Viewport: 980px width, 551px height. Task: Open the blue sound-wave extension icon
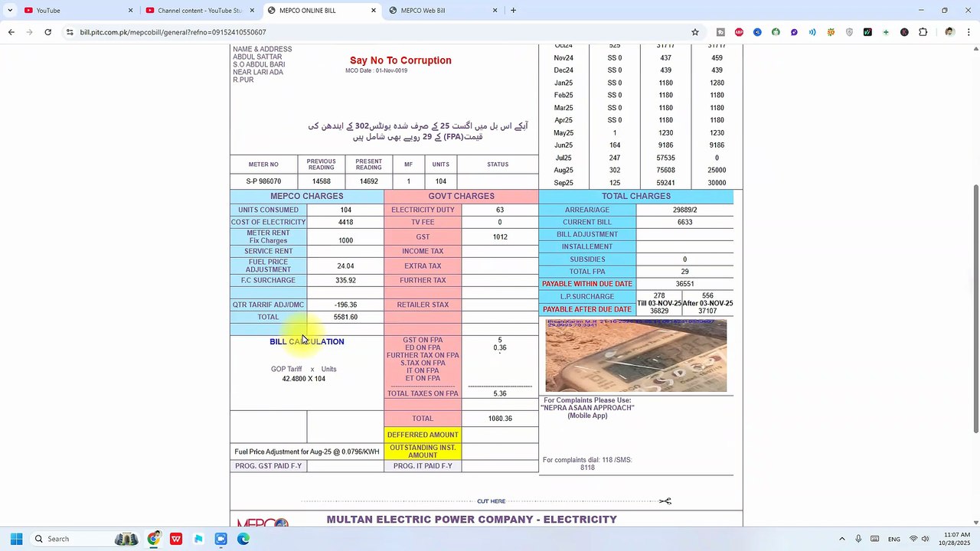click(x=812, y=32)
